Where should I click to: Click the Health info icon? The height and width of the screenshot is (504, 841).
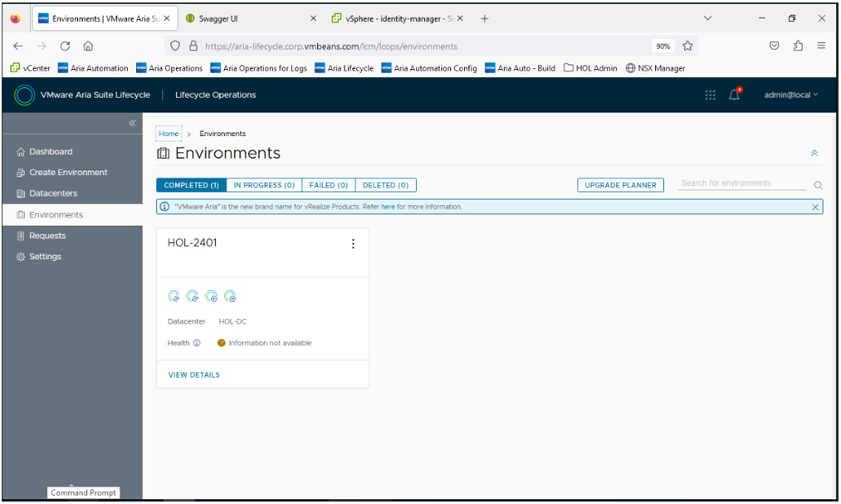pos(197,343)
